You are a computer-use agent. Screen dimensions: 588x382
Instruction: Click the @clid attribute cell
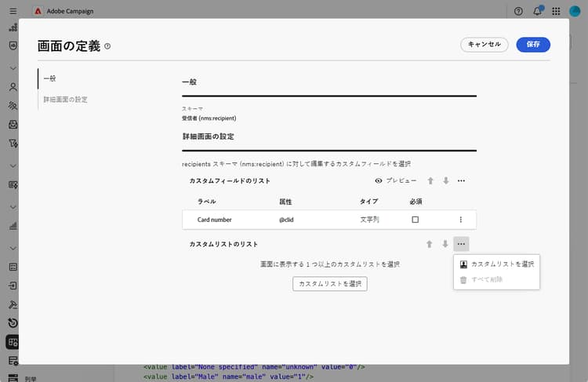pos(286,220)
